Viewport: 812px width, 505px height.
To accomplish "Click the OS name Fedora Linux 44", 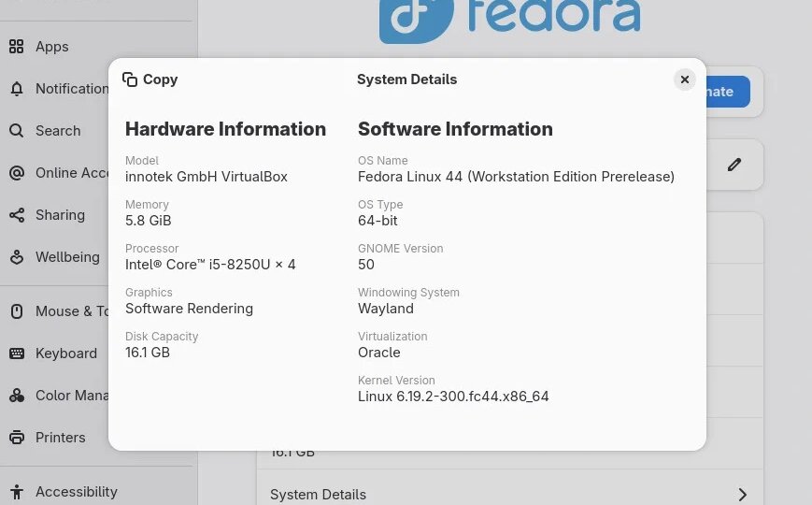I will click(x=517, y=177).
